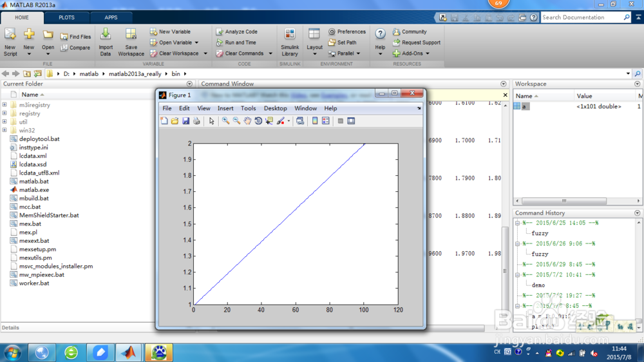
Task: Click Request Support
Action: pyautogui.click(x=417, y=43)
